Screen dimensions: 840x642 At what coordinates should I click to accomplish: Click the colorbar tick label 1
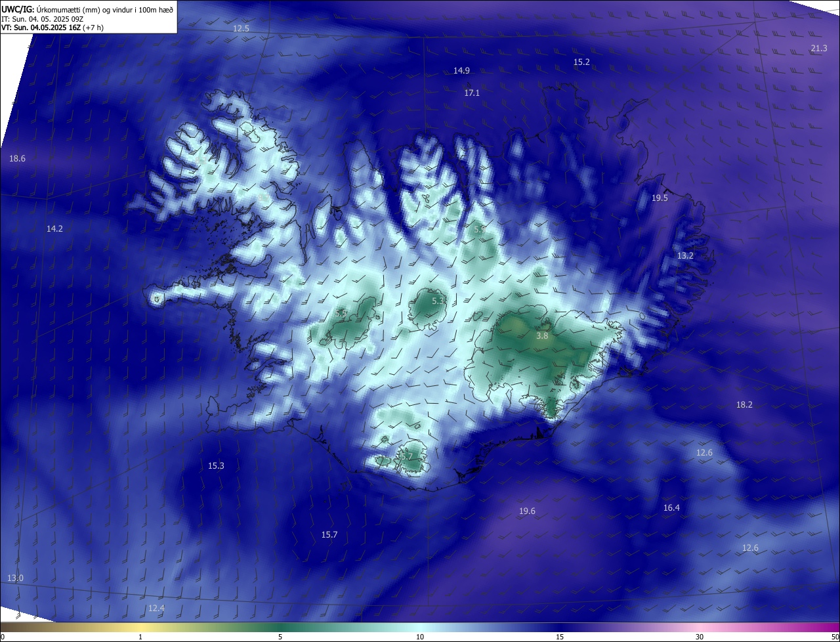coord(140,637)
